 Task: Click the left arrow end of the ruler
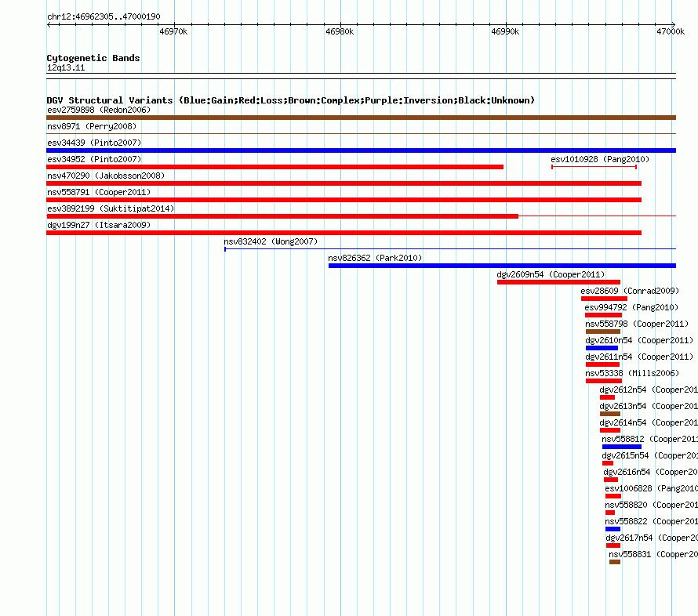click(49, 24)
